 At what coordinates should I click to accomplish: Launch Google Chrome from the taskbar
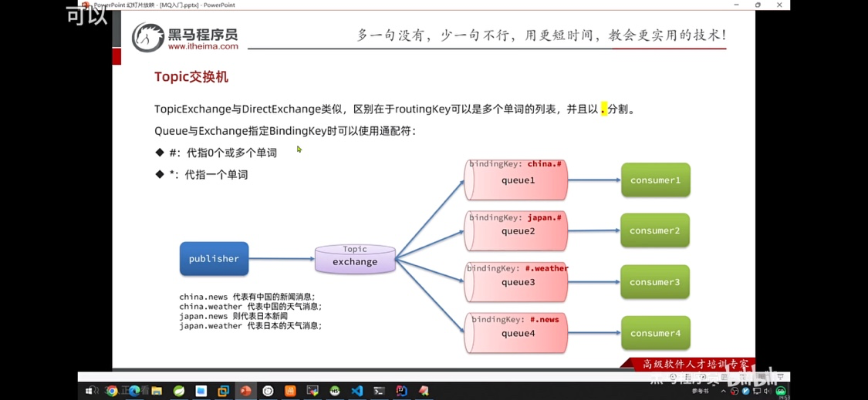(x=112, y=391)
